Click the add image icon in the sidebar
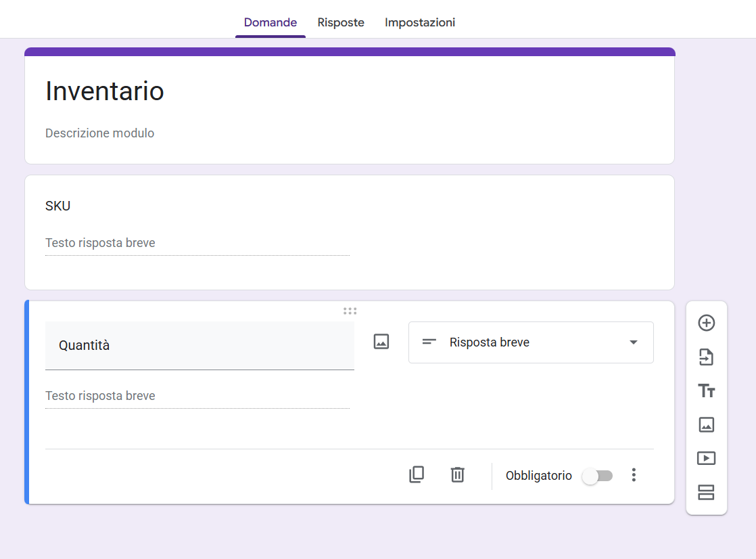This screenshot has width=756, height=559. click(x=706, y=425)
